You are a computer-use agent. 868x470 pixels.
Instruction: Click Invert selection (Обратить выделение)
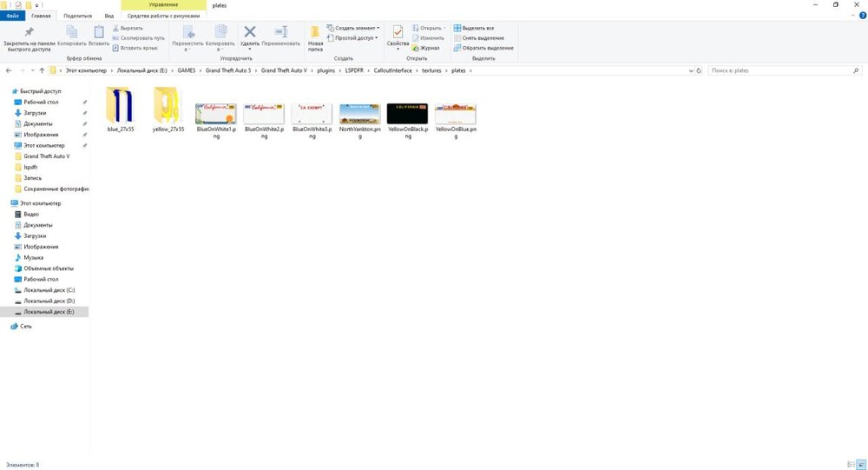click(x=483, y=48)
